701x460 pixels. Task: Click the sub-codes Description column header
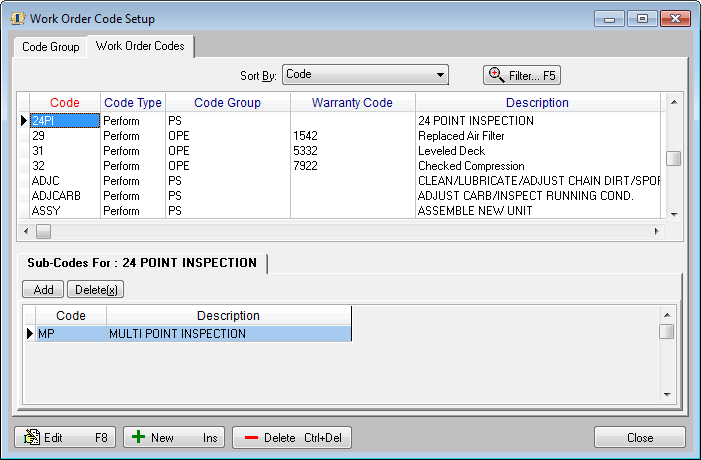tap(228, 316)
